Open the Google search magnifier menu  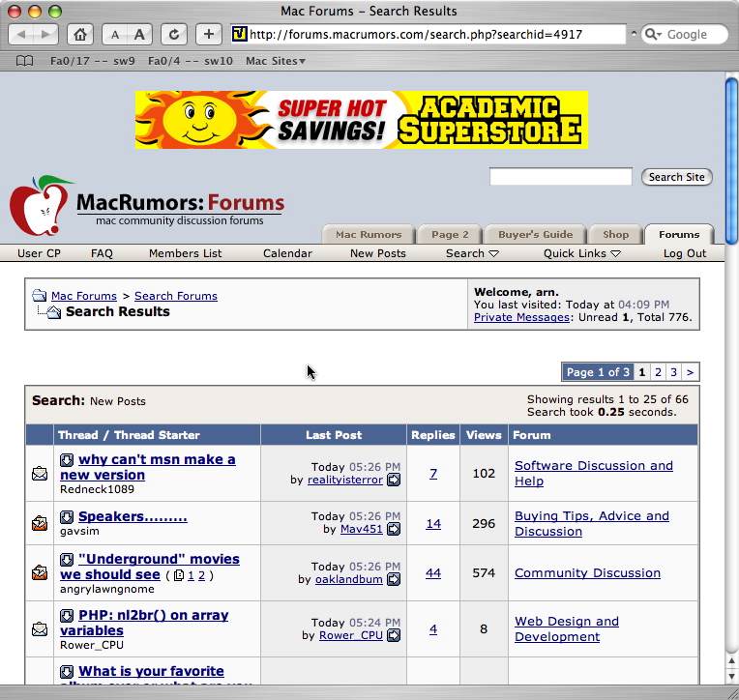pyautogui.click(x=653, y=35)
